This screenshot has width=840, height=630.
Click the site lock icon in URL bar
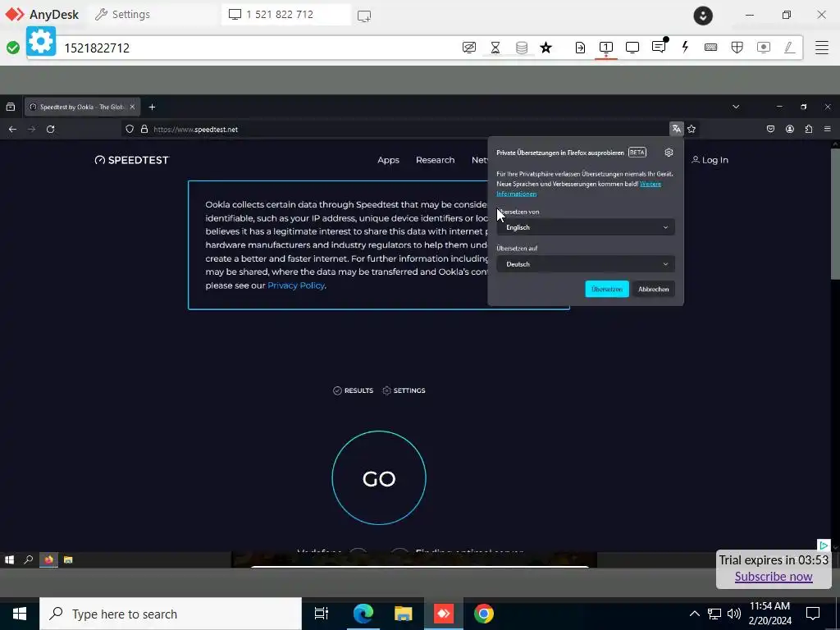coord(144,129)
